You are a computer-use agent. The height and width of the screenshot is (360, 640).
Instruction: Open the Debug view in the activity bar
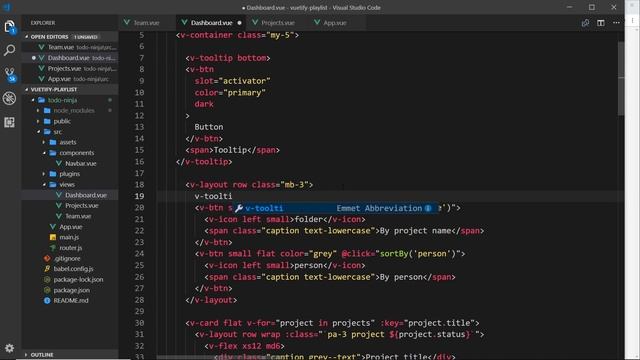pos(9,98)
